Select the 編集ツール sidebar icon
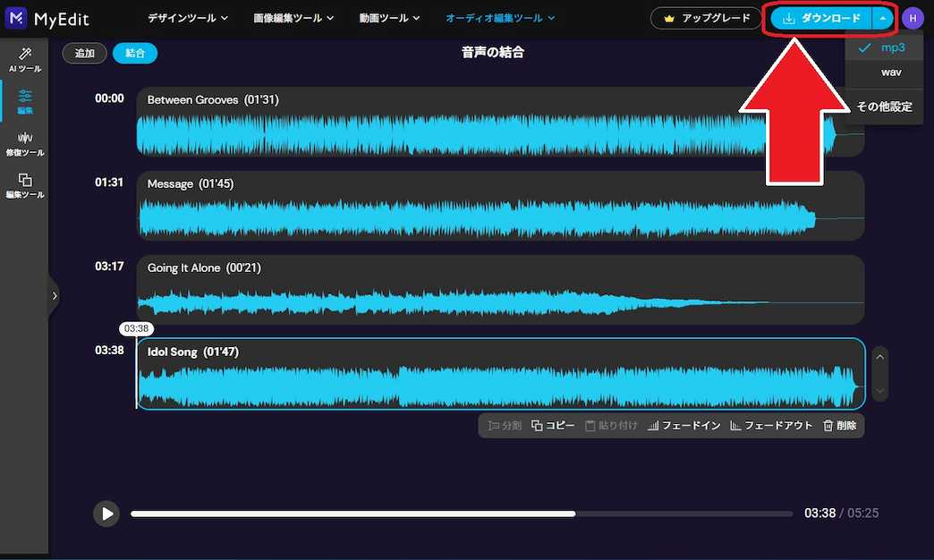The width and height of the screenshot is (934, 560). click(x=24, y=185)
